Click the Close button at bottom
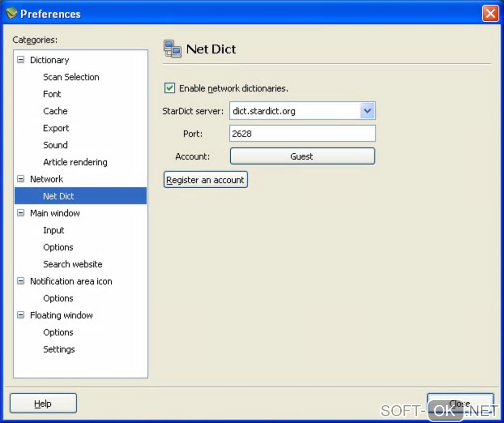The image size is (504, 423). [460, 403]
